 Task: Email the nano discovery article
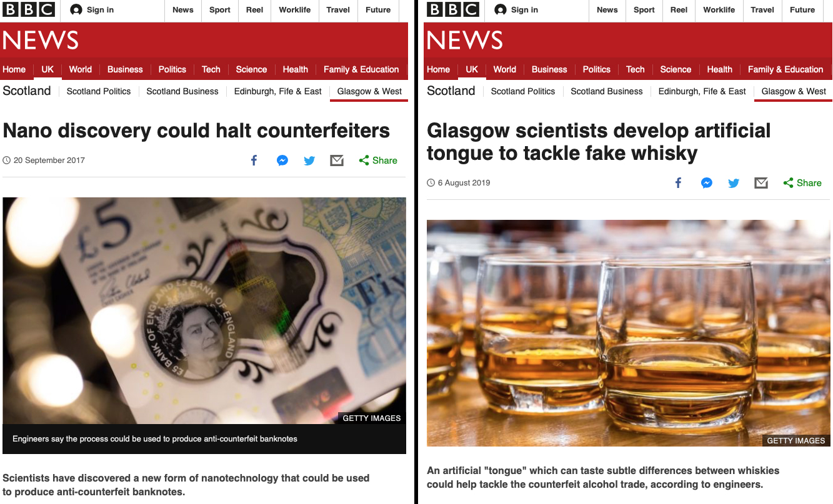[337, 161]
